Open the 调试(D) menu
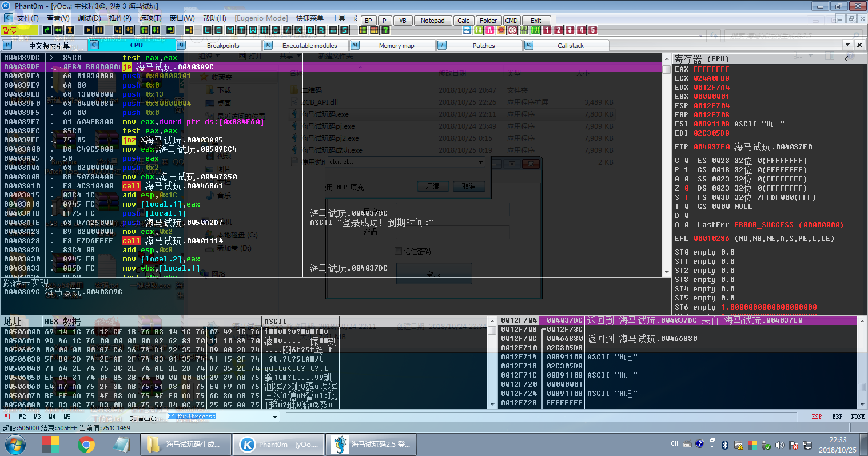 tap(89, 18)
